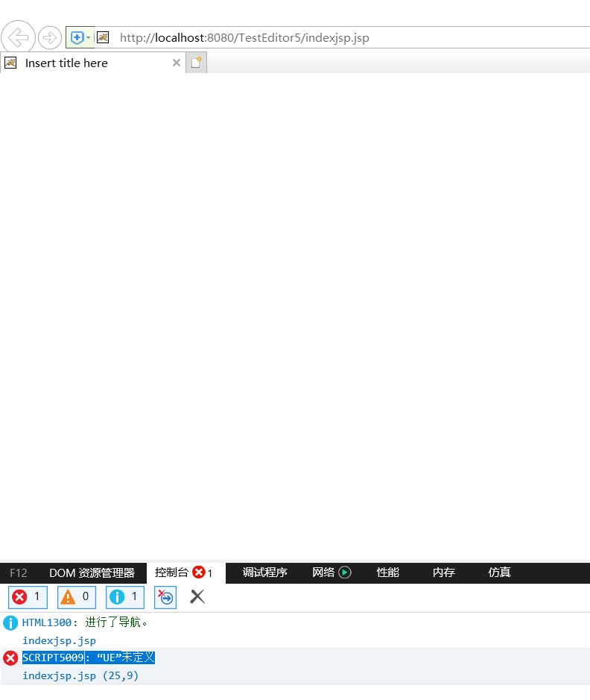Toggle the info messages filter showing 1

[x=125, y=597]
